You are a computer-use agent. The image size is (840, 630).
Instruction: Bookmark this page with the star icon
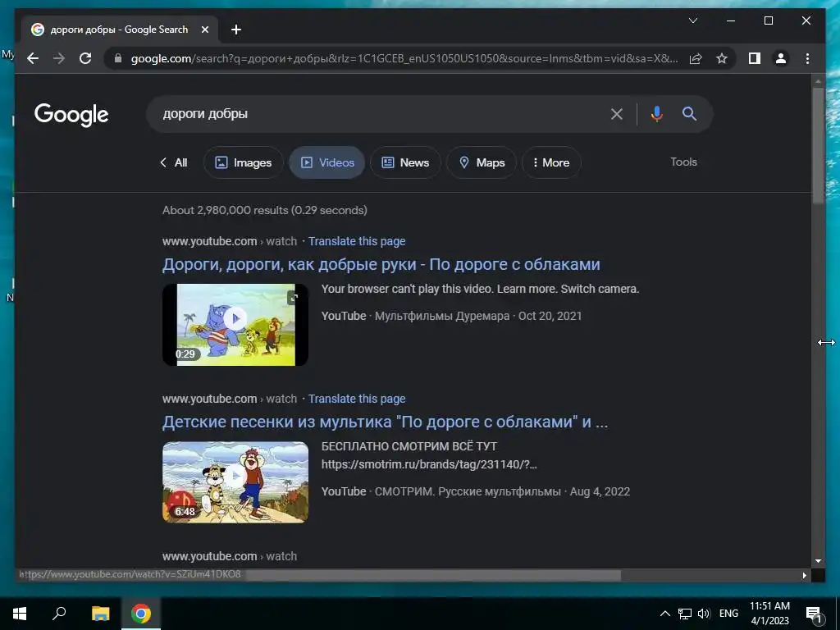[722, 58]
